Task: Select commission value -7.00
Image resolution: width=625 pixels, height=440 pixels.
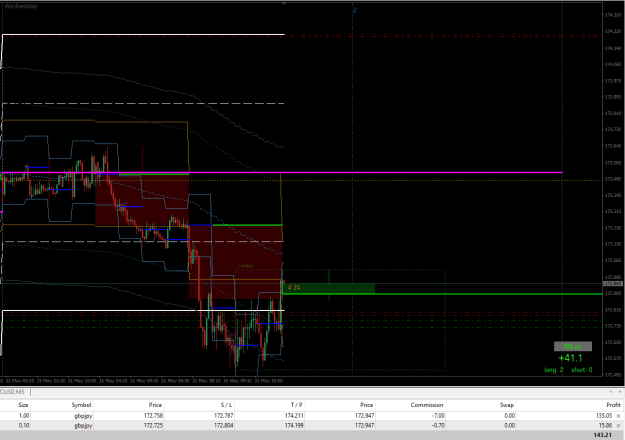Action: pos(438,416)
